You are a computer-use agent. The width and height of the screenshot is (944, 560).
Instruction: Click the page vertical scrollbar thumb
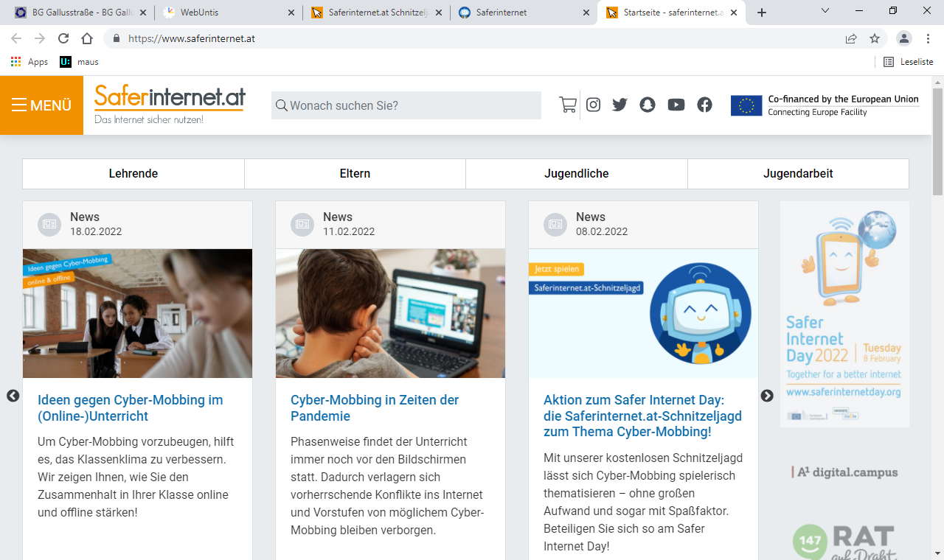(x=937, y=141)
